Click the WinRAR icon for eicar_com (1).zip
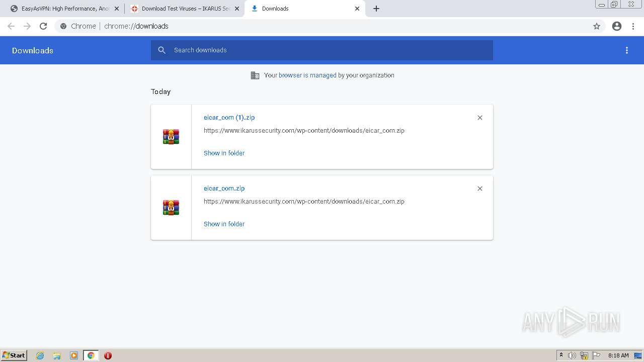This screenshot has height=362, width=644. coord(171,137)
